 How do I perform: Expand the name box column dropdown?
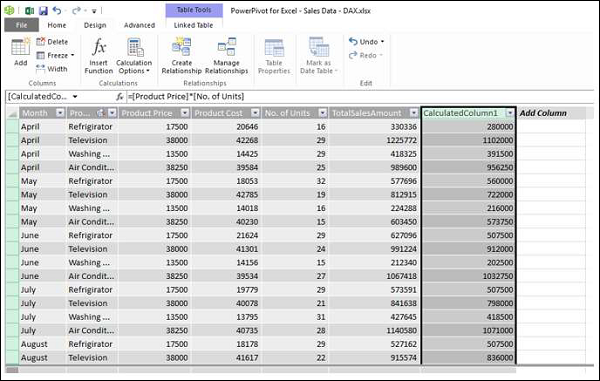[75, 97]
